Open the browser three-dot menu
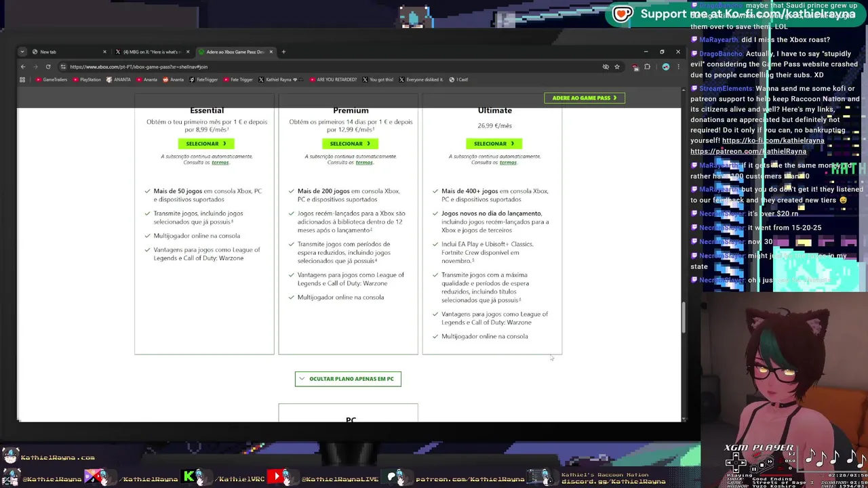The height and width of the screenshot is (488, 868). point(678,66)
